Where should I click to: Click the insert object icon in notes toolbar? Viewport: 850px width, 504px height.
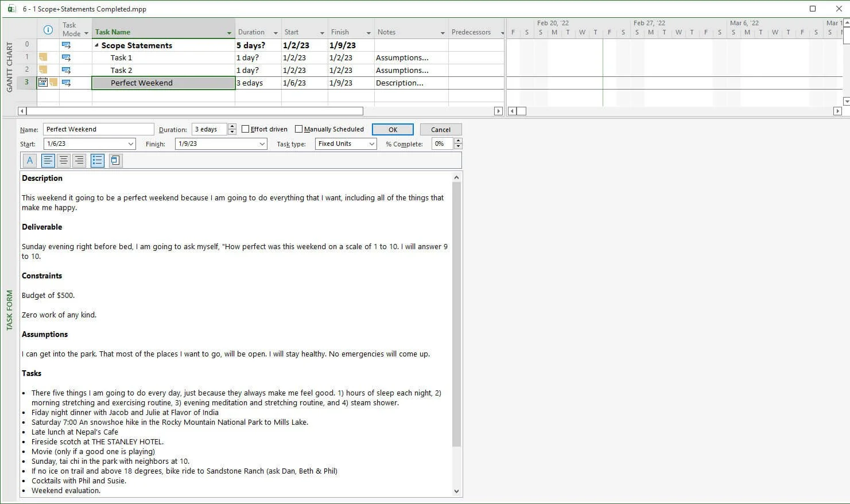[x=115, y=160]
